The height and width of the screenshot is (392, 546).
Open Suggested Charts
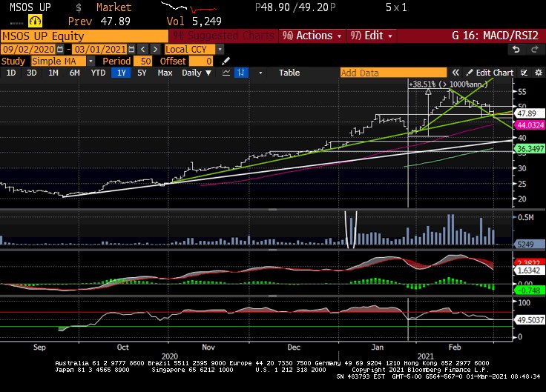coord(224,36)
